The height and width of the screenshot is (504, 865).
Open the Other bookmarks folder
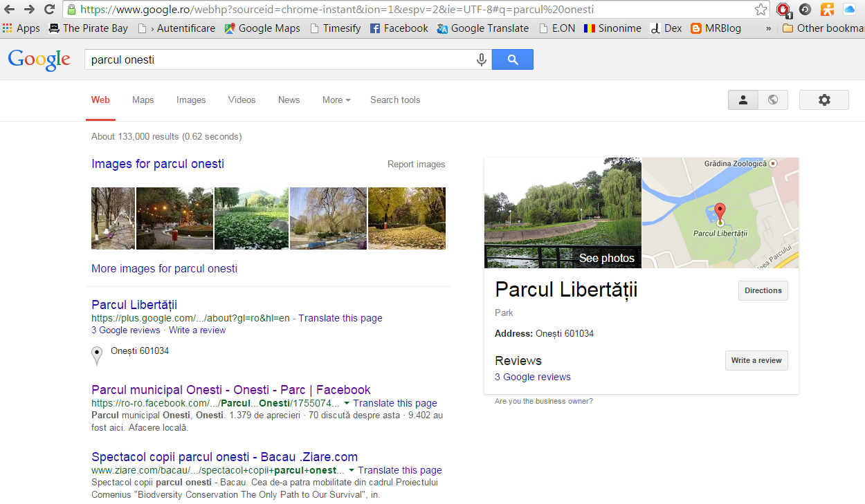pyautogui.click(x=823, y=28)
